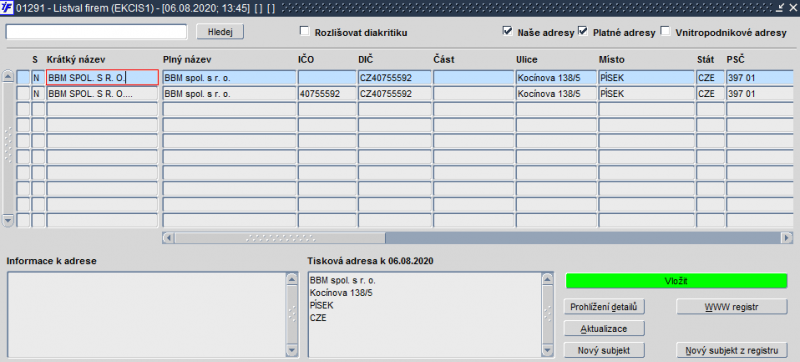Screen dimensions: 800x362
Task: Click inside the Informace k adrese text area
Action: click(146, 315)
